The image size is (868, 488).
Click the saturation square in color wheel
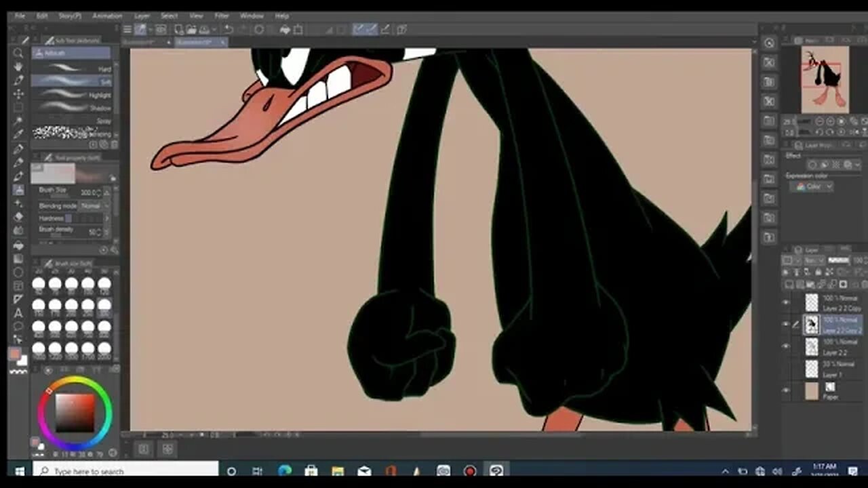click(x=75, y=412)
